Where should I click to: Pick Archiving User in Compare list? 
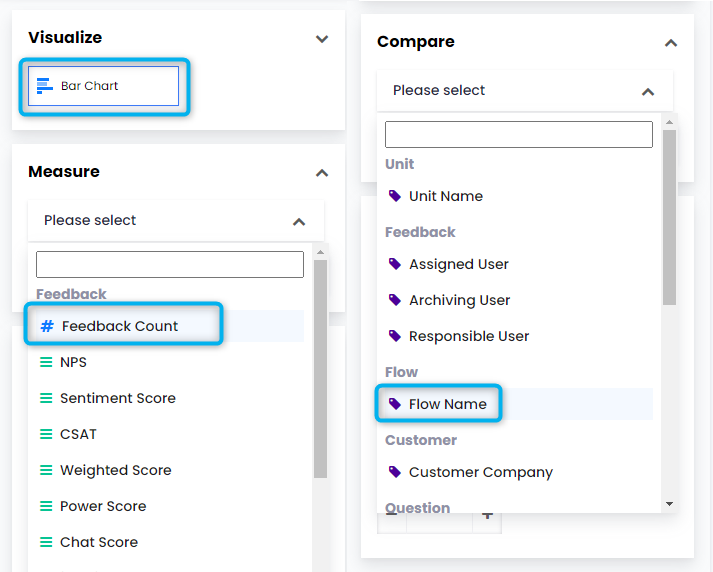pyautogui.click(x=459, y=300)
